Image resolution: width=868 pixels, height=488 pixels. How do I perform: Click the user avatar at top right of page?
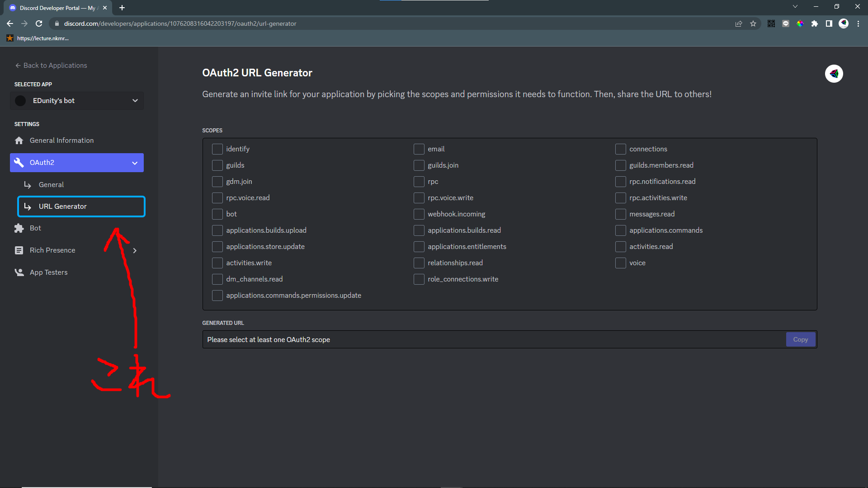834,74
